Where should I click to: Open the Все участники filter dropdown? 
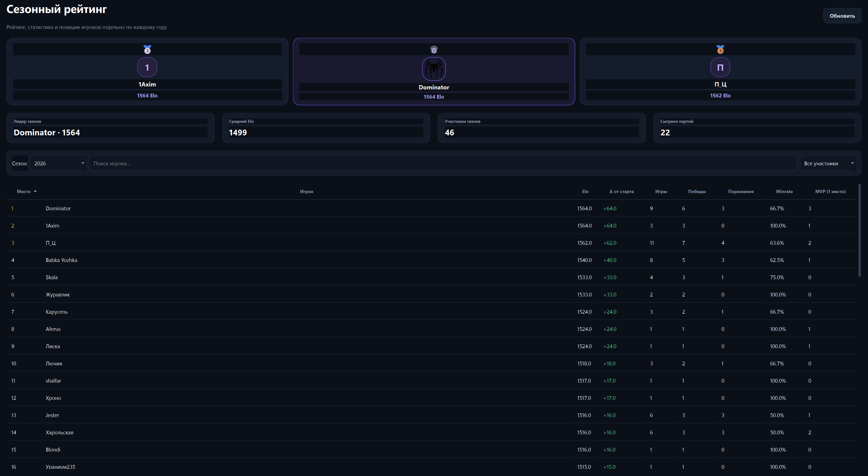(x=828, y=163)
